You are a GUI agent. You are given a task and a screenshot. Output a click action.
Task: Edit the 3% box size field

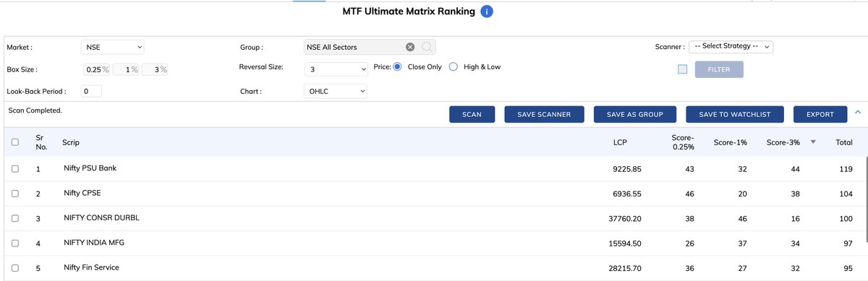tap(155, 69)
